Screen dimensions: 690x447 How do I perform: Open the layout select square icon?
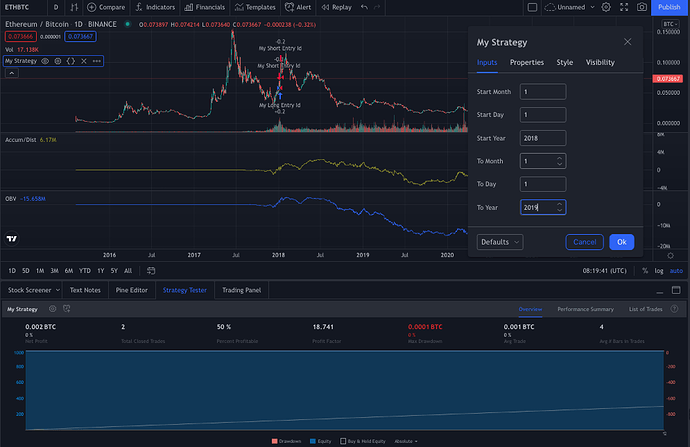(x=532, y=7)
